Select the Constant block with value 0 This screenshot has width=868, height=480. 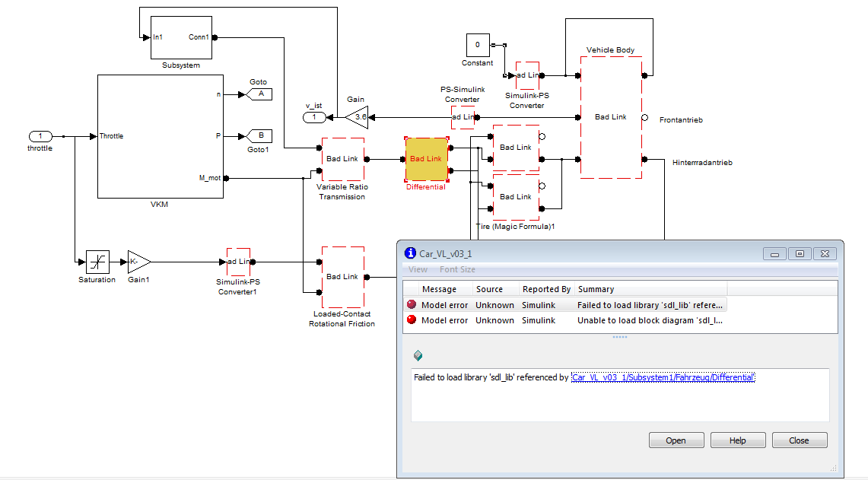(478, 45)
